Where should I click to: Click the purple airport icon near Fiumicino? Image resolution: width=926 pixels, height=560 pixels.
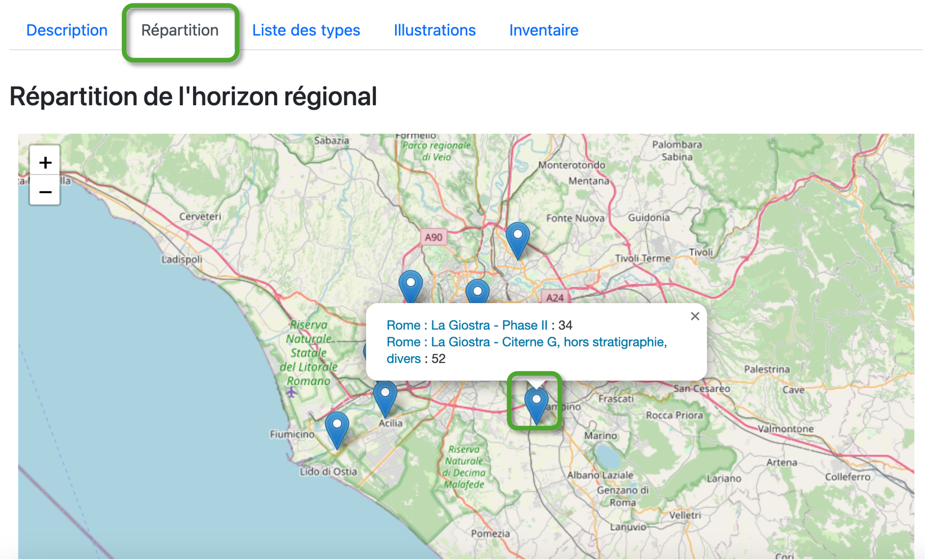click(291, 393)
